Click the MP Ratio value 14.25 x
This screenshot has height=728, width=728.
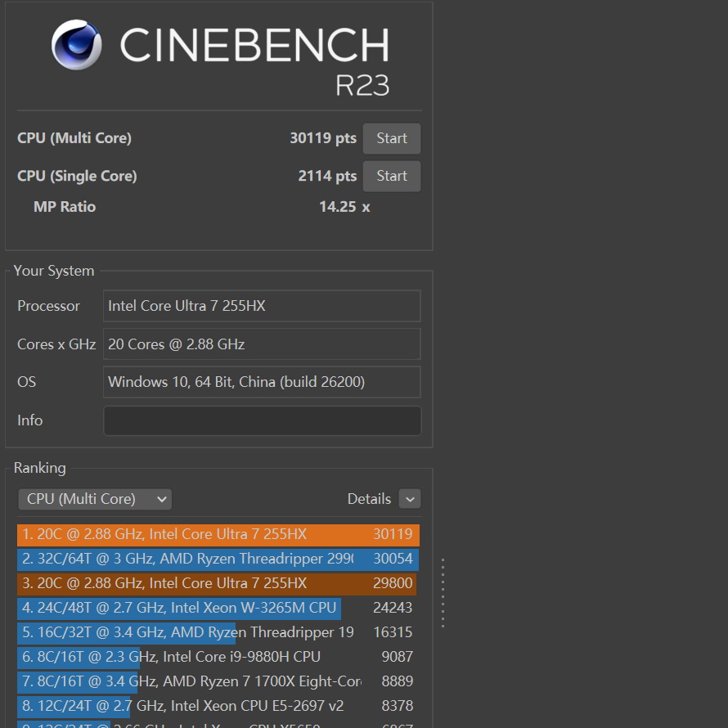[344, 207]
